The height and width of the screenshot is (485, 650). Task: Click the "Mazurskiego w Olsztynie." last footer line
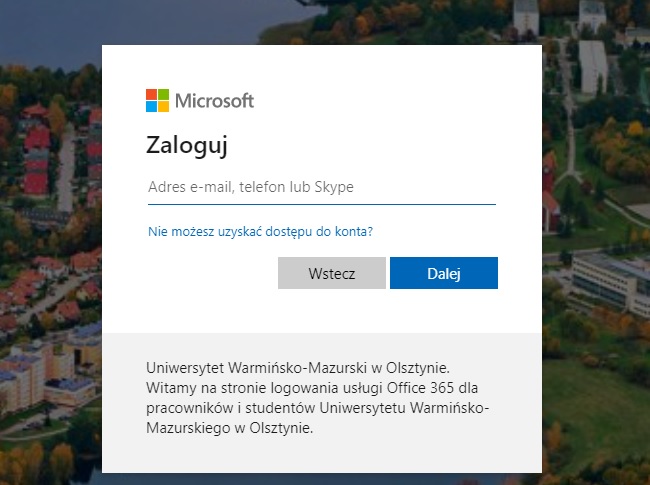(230, 428)
